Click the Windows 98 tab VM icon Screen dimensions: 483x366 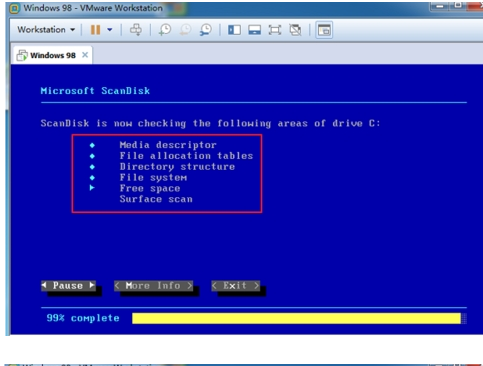coord(22,55)
